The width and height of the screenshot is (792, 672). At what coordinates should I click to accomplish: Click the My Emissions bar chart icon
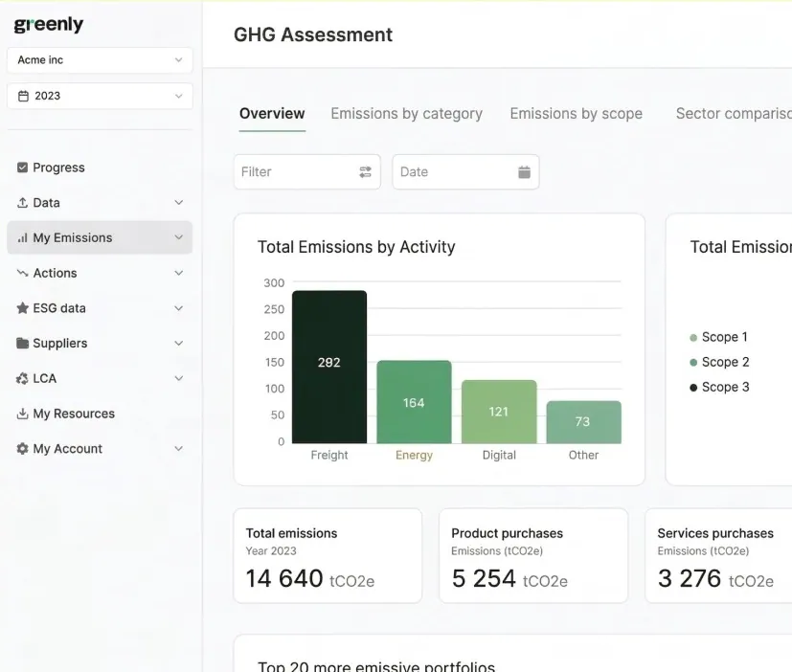[22, 237]
